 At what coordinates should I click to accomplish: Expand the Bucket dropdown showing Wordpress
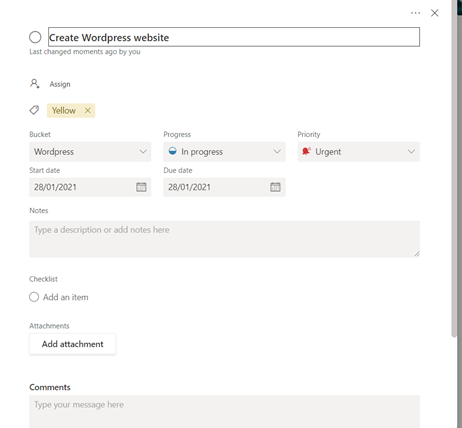90,152
